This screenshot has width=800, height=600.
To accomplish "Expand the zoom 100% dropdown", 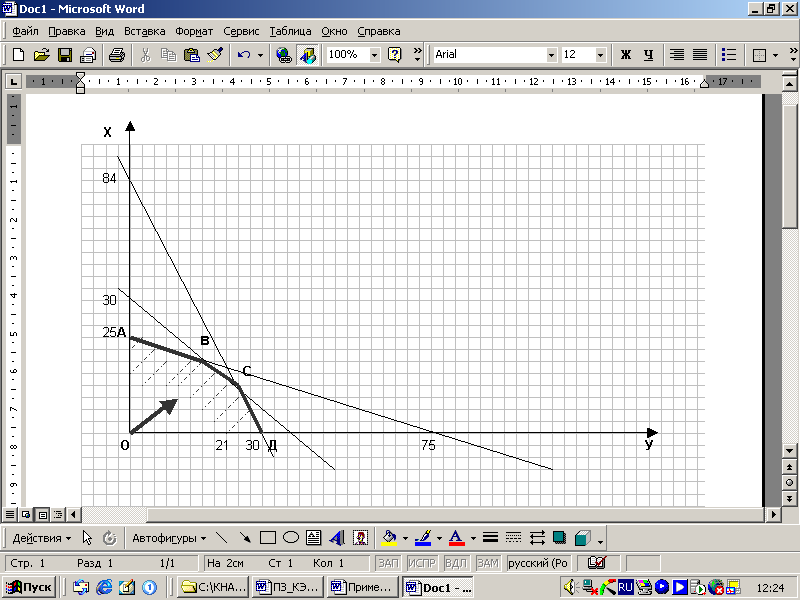I will point(374,55).
